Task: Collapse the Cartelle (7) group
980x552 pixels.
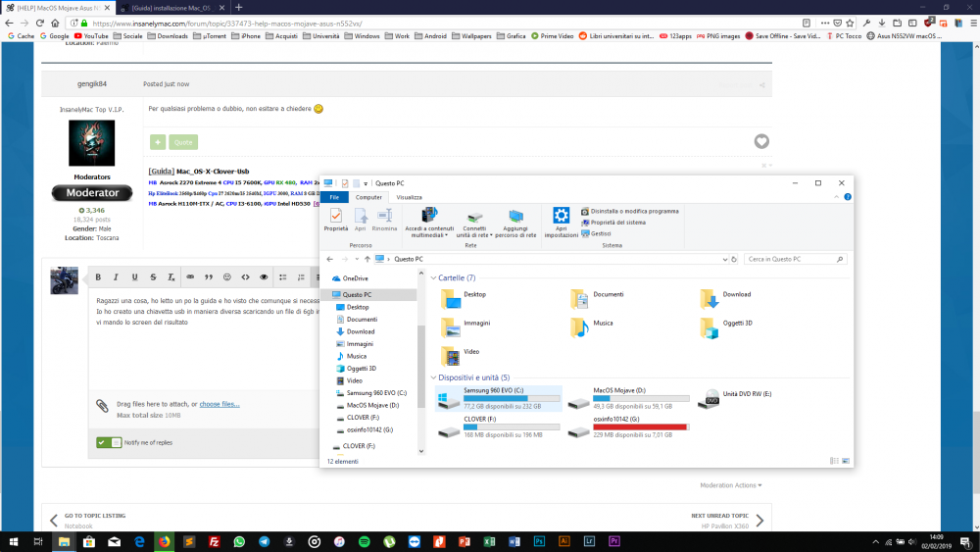Action: click(x=434, y=277)
